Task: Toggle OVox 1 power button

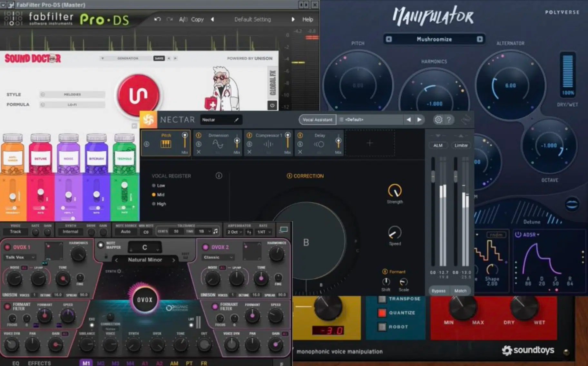Action: coord(7,247)
